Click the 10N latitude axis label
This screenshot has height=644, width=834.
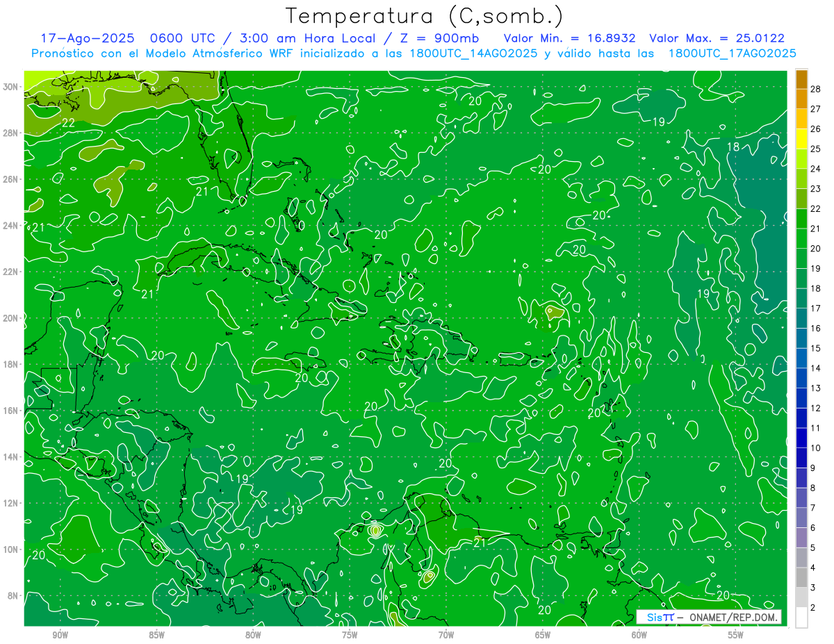pos(12,549)
